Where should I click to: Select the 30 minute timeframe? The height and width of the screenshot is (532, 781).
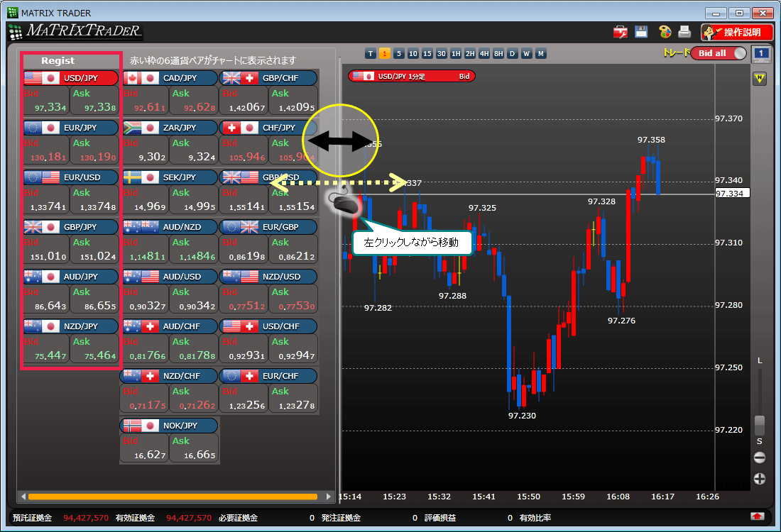click(442, 54)
